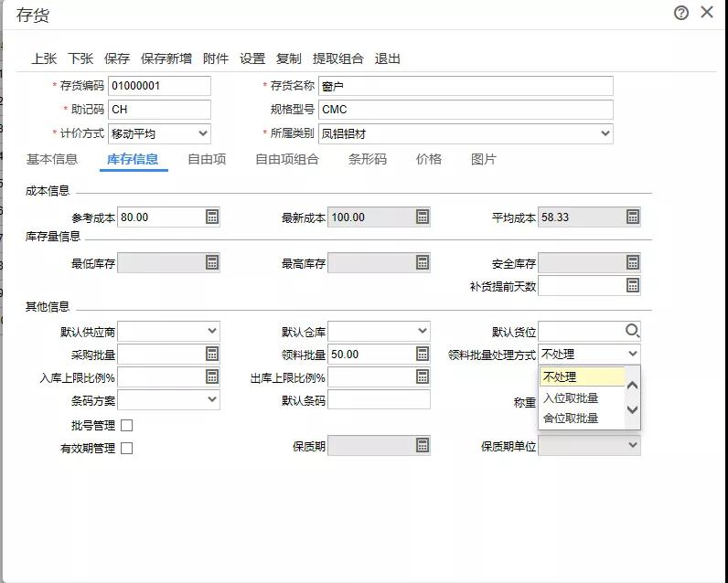This screenshot has width=728, height=583.
Task: Enable 批号管理 checkbox
Action: click(x=126, y=425)
